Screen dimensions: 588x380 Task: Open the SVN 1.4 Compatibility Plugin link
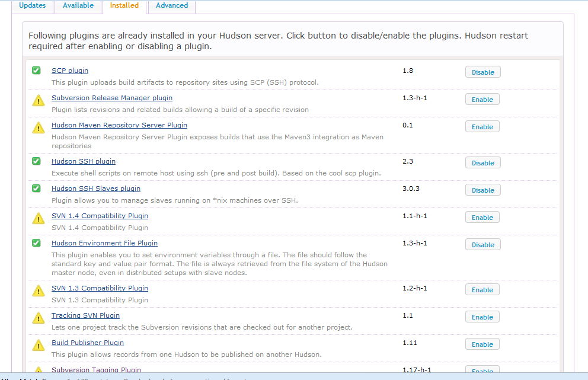click(x=100, y=216)
